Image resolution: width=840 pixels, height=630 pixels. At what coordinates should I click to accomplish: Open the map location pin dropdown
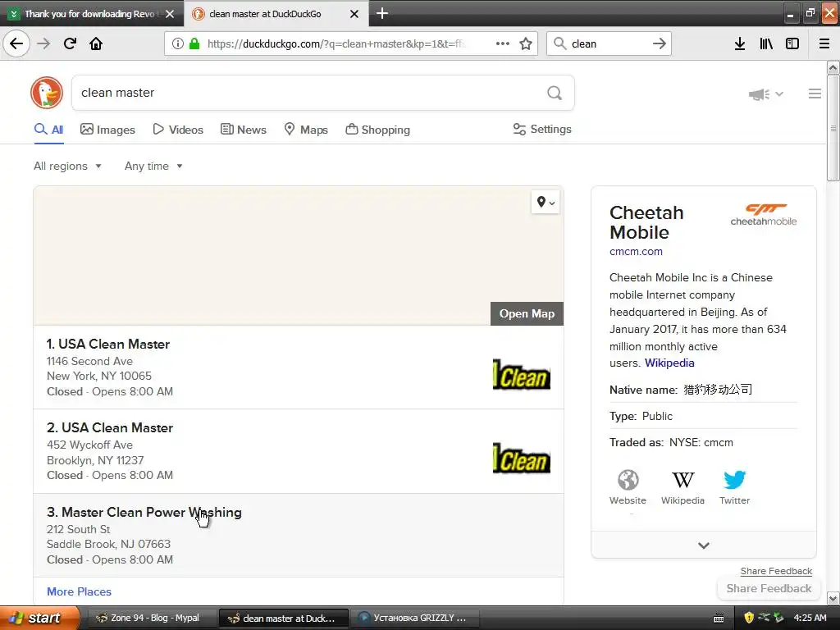point(546,202)
